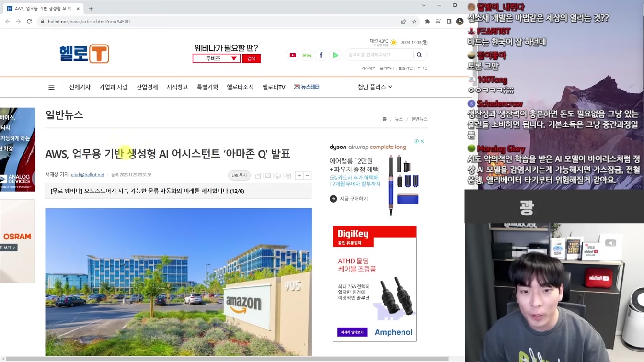The image size is (644, 362).
Task: Click the 일반뉴스 breadcrumb link
Action: pos(419,119)
